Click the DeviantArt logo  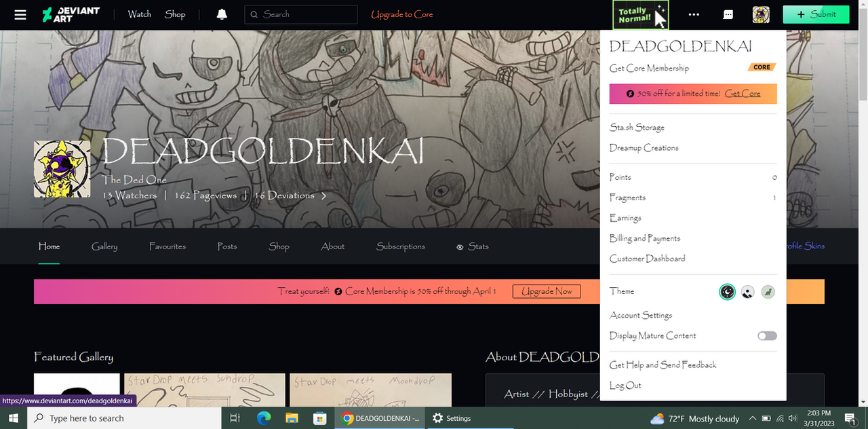(x=71, y=14)
